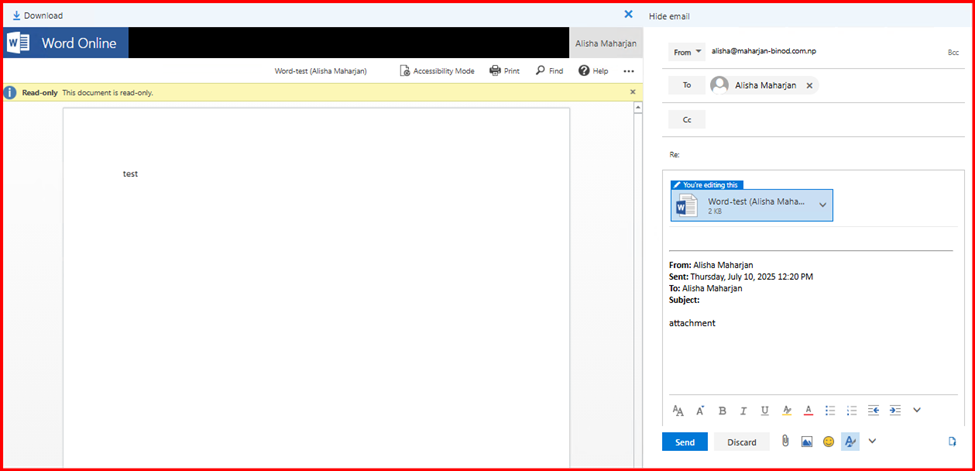Open the emoji picker
The width and height of the screenshot is (975, 471).
click(x=828, y=441)
